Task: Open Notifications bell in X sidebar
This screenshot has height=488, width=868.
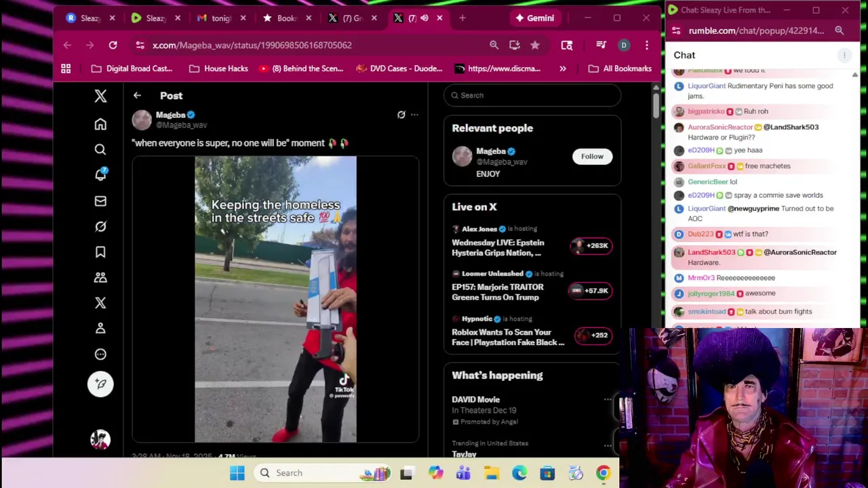Action: pyautogui.click(x=100, y=175)
